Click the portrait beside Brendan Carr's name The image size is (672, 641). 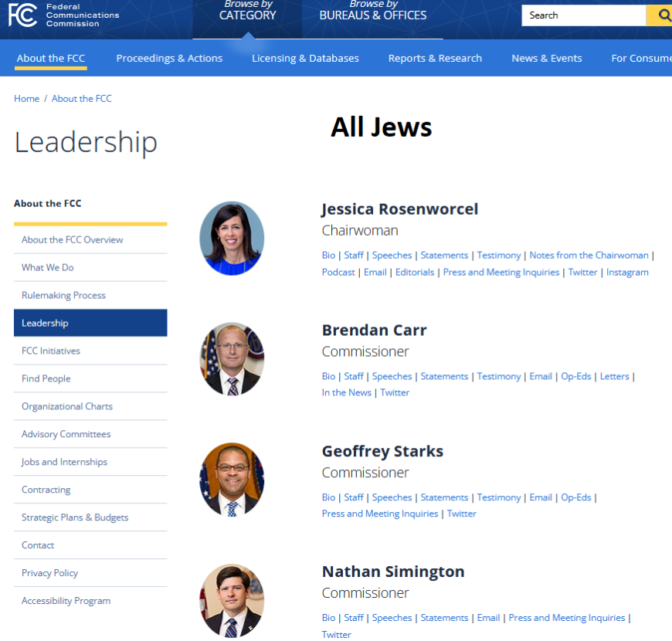click(232, 359)
